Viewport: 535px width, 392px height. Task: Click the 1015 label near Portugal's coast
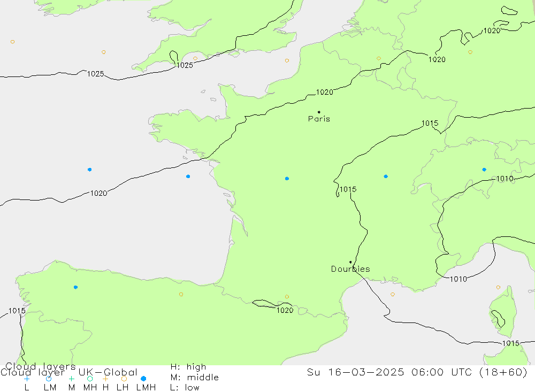click(x=17, y=311)
